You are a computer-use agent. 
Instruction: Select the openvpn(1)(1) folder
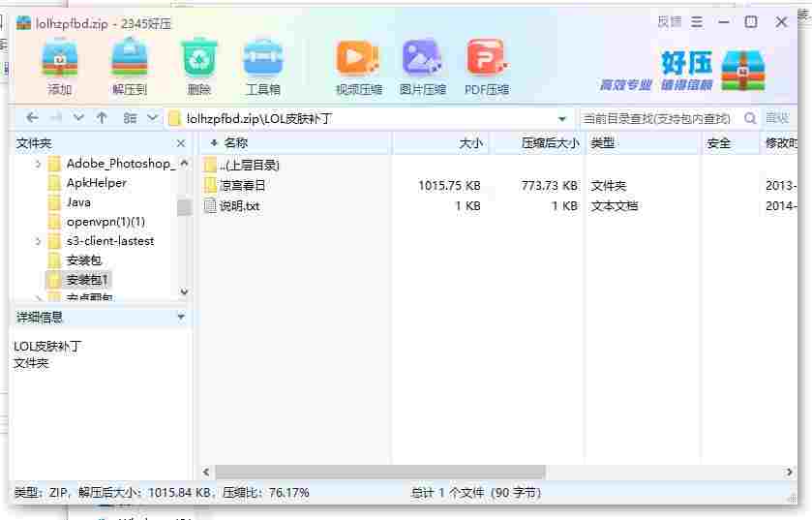tap(105, 222)
